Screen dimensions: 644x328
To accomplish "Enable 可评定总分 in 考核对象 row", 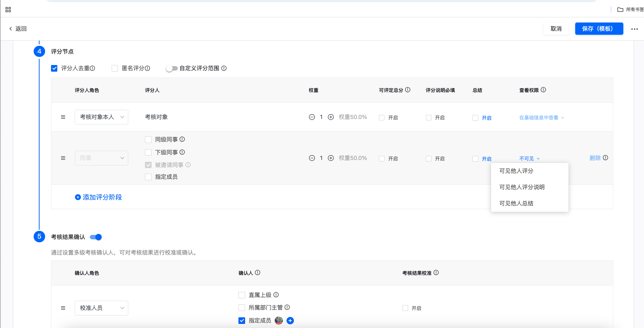I will (x=382, y=118).
